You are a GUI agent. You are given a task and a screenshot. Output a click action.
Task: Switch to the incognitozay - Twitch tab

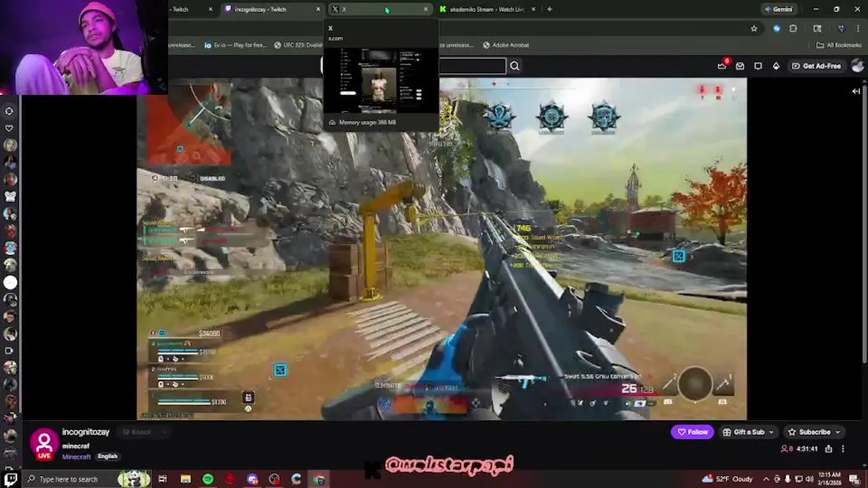pos(273,9)
